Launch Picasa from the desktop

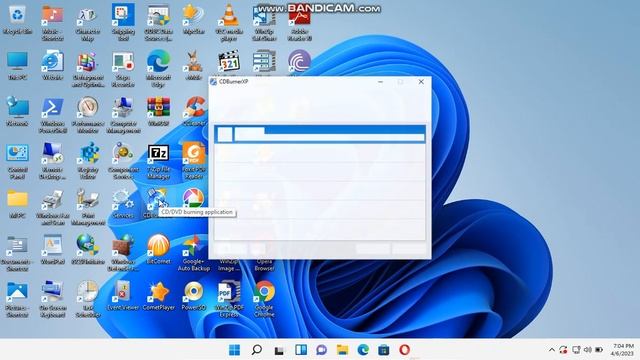click(194, 199)
